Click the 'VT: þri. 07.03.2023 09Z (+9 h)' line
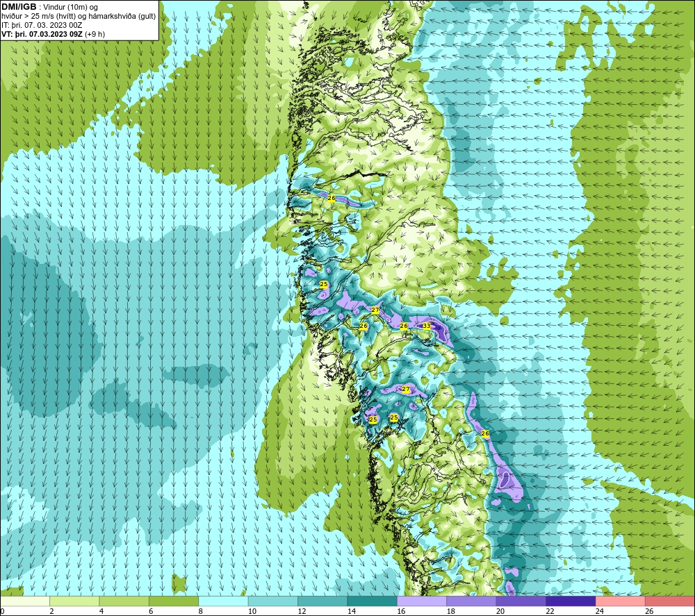The image size is (695, 616). click(54, 34)
